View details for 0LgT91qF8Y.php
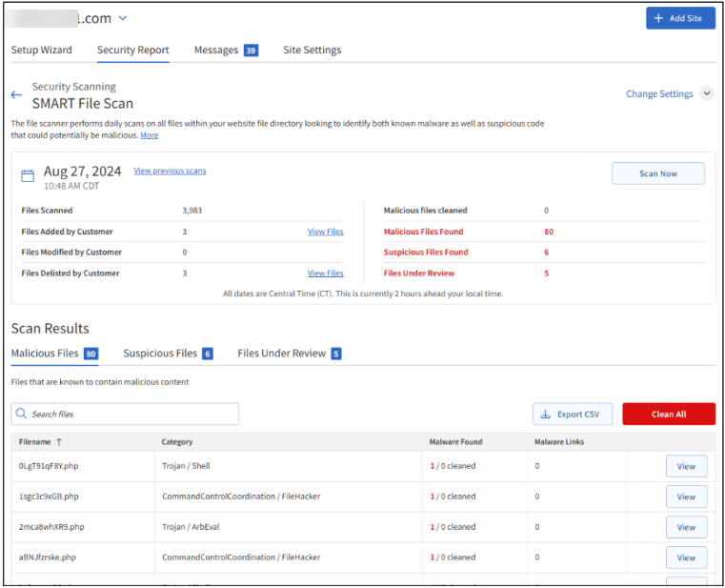 click(x=686, y=466)
